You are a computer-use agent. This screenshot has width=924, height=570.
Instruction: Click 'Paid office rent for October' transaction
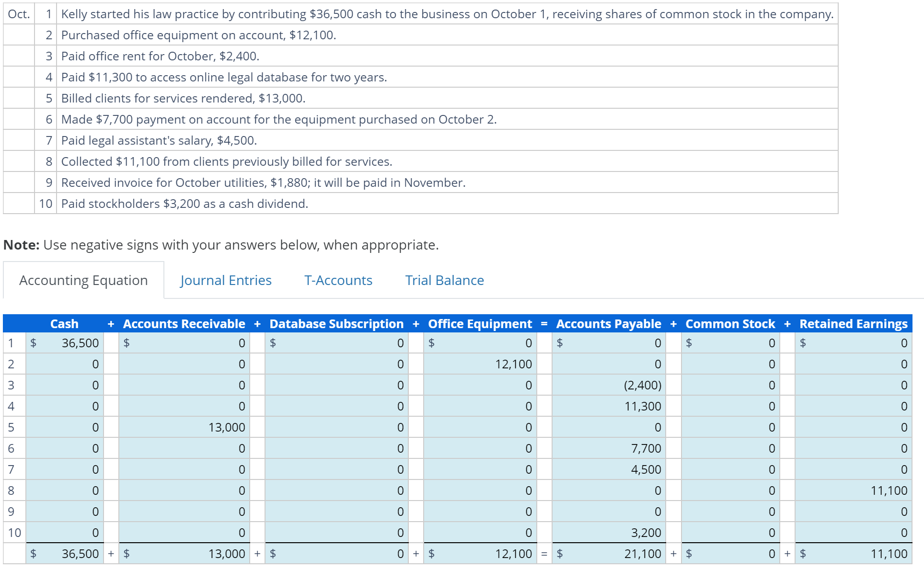[x=160, y=56]
